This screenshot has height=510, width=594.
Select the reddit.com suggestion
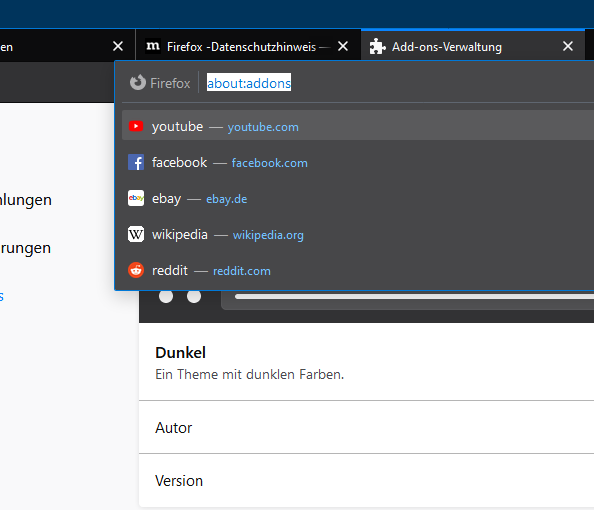[x=358, y=270]
